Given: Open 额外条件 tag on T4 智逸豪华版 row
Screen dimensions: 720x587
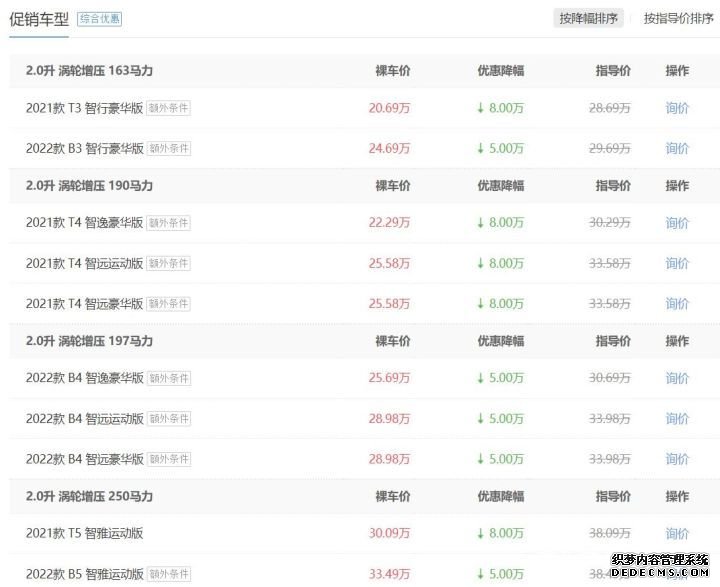Looking at the screenshot, I should pos(169,223).
